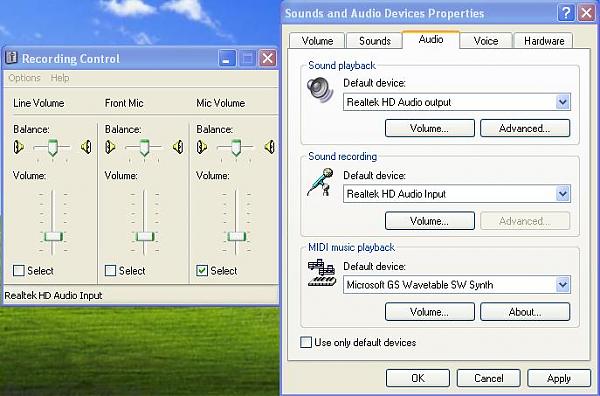The image size is (600, 396).
Task: Tick the Select checkbox for Front Mic
Action: 110,271
